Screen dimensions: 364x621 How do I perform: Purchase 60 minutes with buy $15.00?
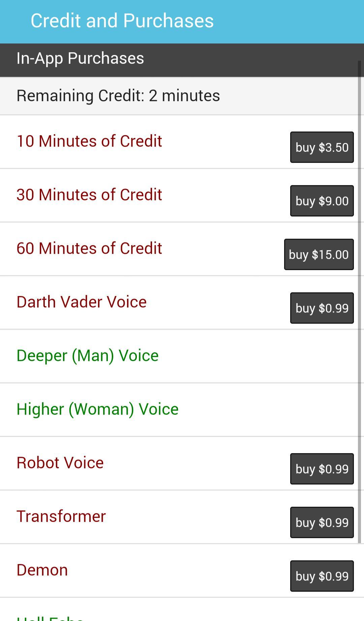click(x=319, y=255)
